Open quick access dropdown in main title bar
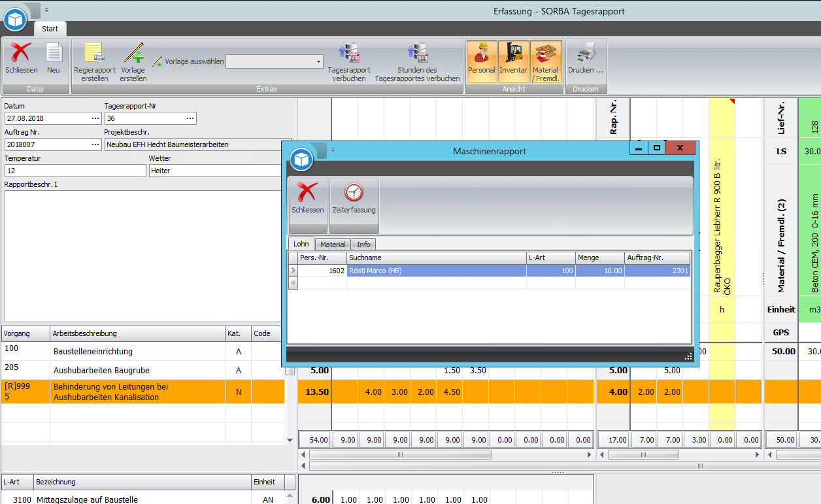 (47, 10)
